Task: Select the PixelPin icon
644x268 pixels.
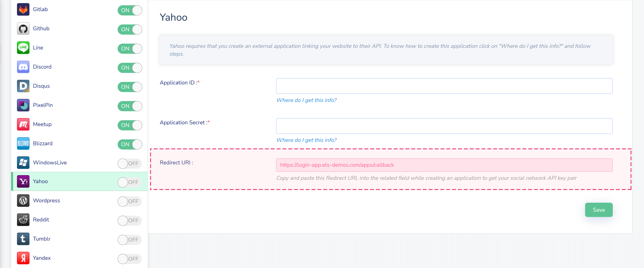Action: point(23,105)
